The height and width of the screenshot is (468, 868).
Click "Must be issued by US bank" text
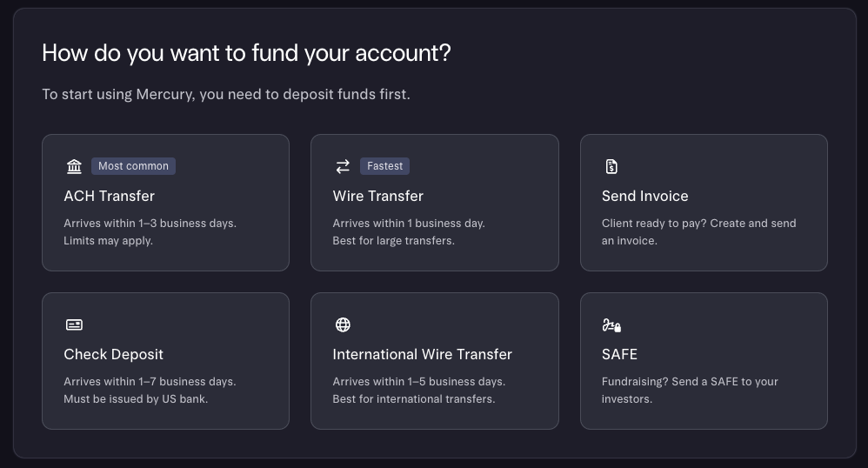136,398
